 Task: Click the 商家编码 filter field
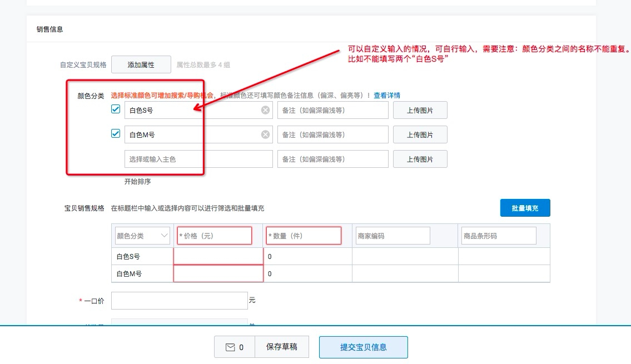[x=392, y=236]
